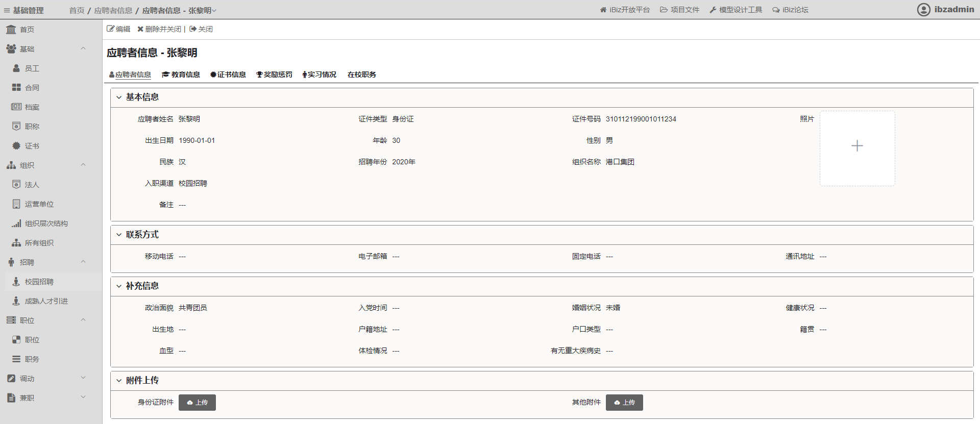Open the iBiz论坛 forum link
This screenshot has height=424, width=980.
coord(790,10)
